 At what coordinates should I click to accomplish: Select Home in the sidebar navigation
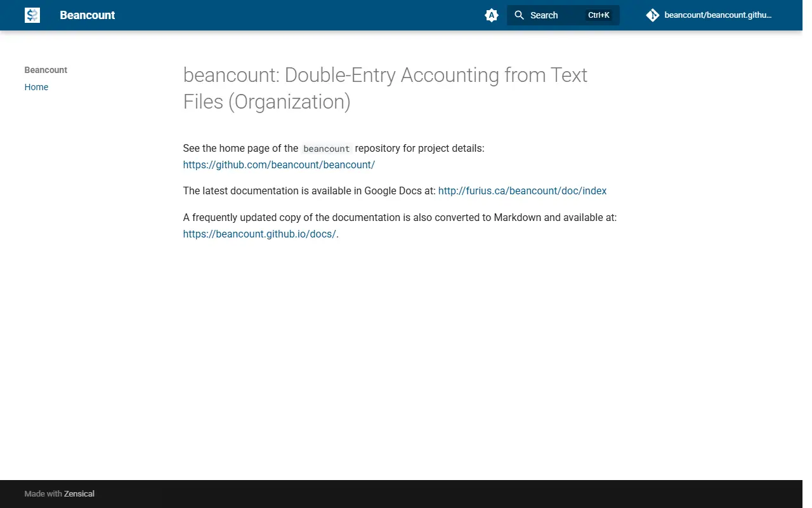point(36,87)
